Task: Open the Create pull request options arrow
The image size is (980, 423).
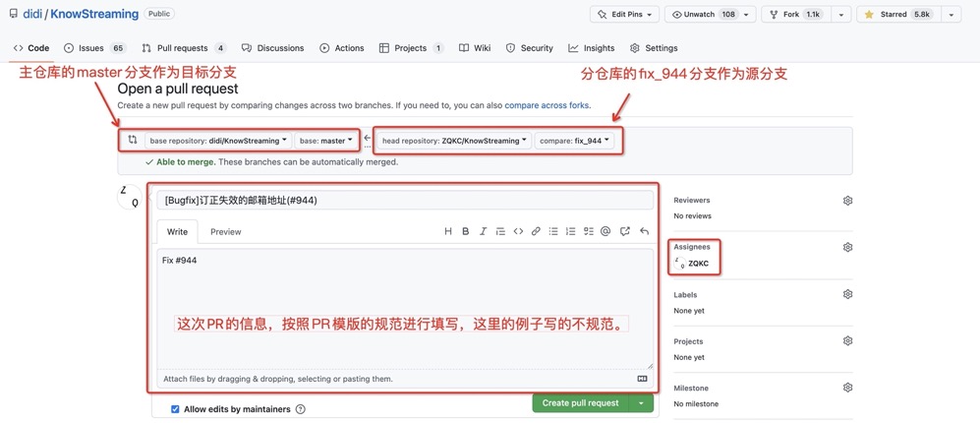Action: [x=641, y=403]
